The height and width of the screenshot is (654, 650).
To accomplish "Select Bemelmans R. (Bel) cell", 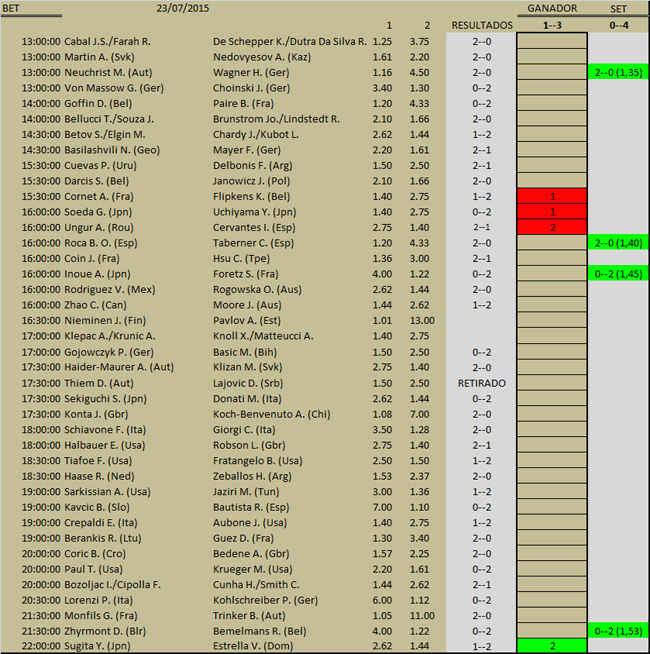I will pos(259,631).
